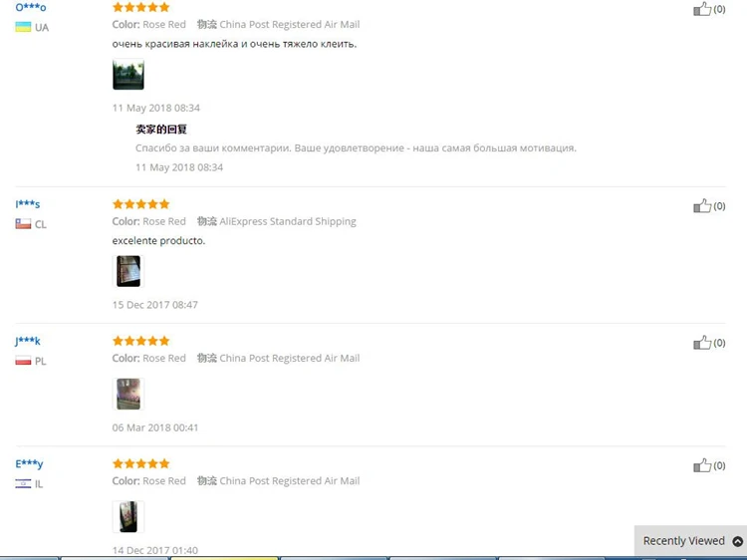Click the Poland flag icon

pos(23,361)
